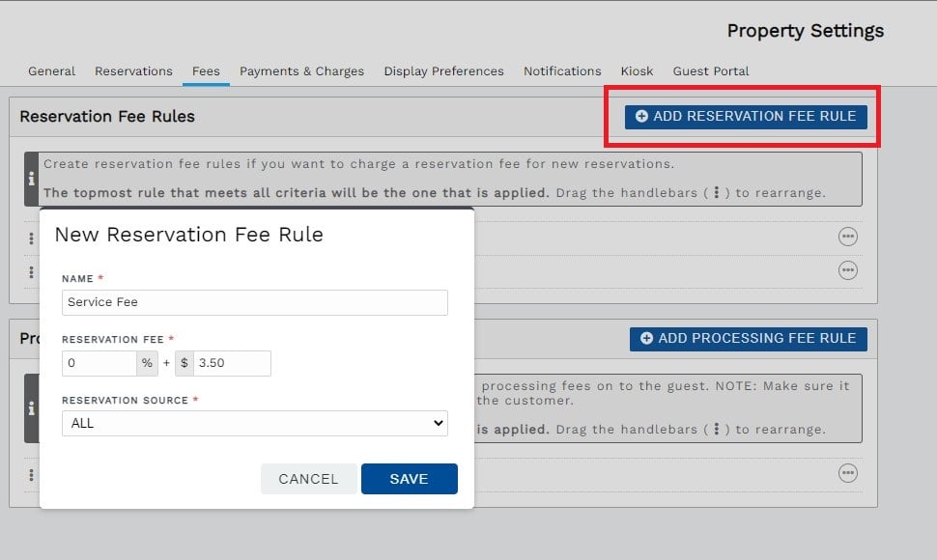
Task: Switch to the Payments & Charges tab
Action: [300, 70]
